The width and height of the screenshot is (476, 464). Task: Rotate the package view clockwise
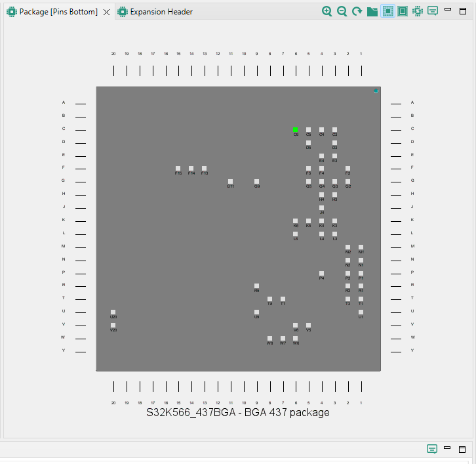357,12
